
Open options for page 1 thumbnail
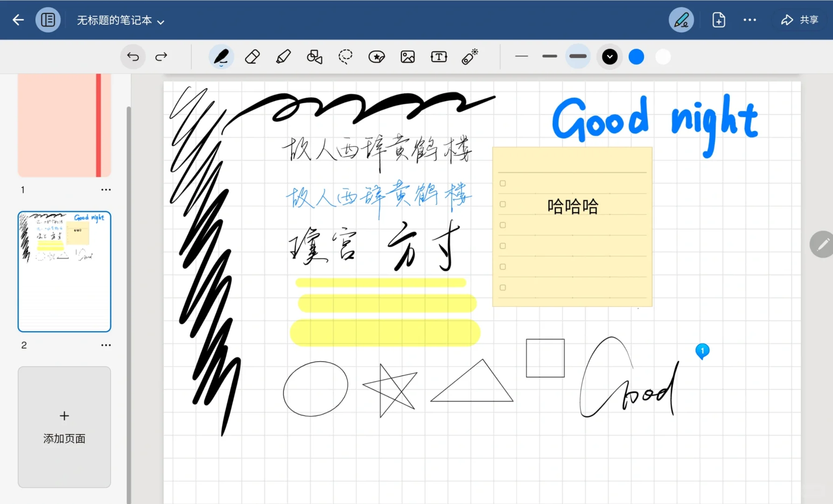pyautogui.click(x=106, y=189)
